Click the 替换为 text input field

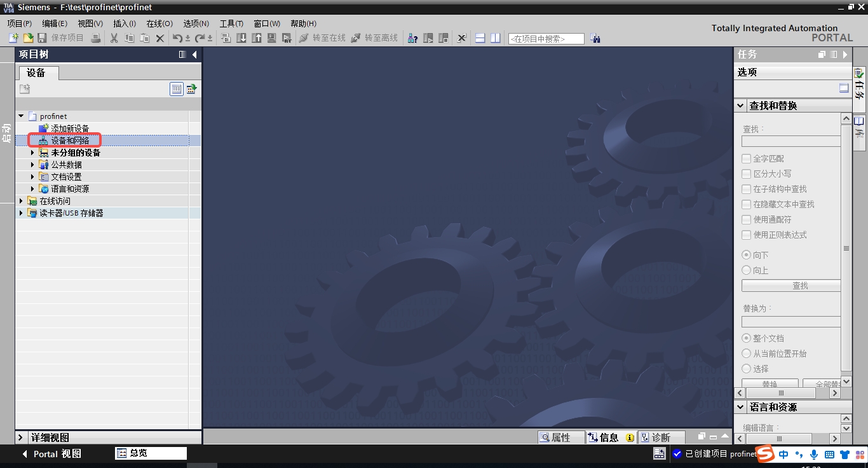[x=791, y=322]
